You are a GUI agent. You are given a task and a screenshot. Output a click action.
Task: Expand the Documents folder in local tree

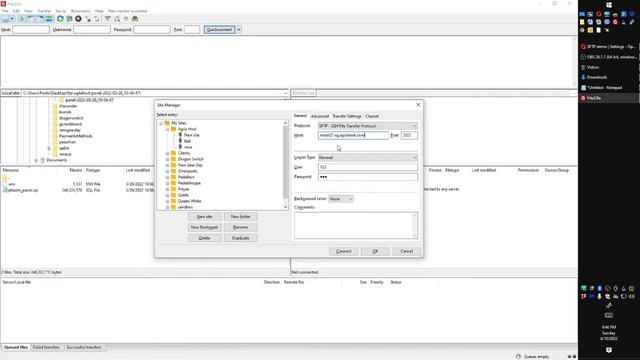tap(36, 160)
